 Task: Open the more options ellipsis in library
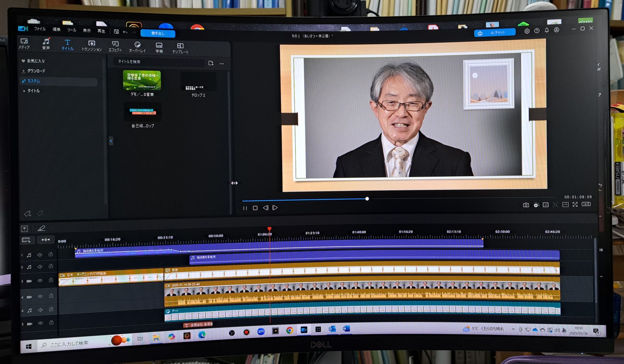click(x=222, y=64)
